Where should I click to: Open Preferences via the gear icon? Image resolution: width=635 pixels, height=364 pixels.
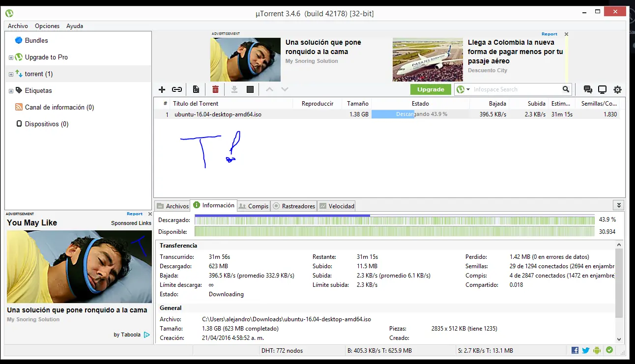click(617, 89)
